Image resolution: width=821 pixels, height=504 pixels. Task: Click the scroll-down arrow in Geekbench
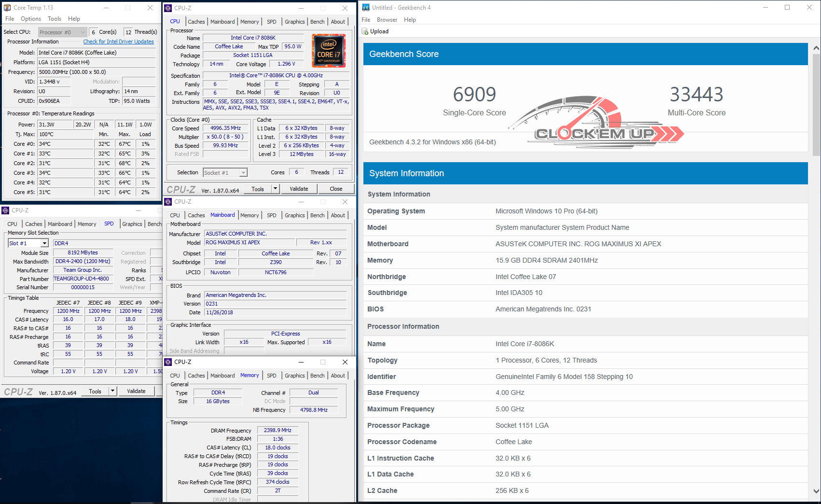(816, 491)
